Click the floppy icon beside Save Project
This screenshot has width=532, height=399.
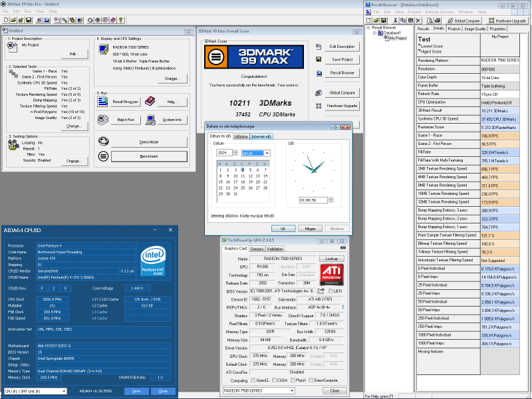click(x=319, y=59)
